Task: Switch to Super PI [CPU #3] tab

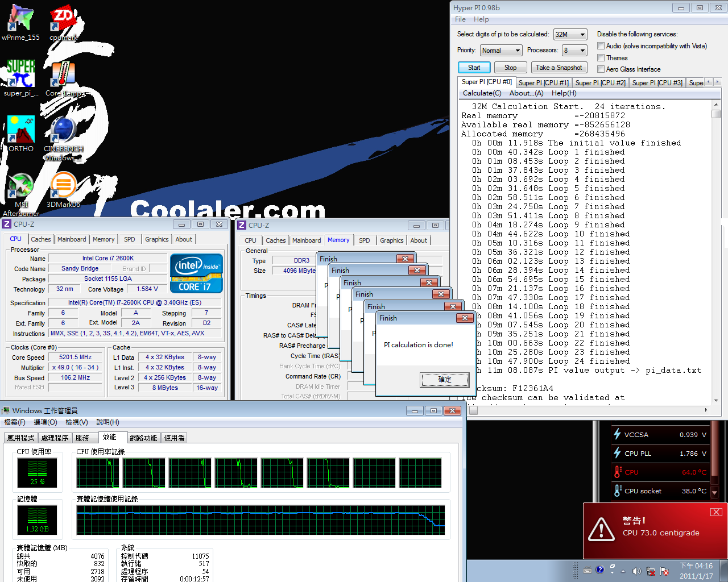Action: coord(657,83)
